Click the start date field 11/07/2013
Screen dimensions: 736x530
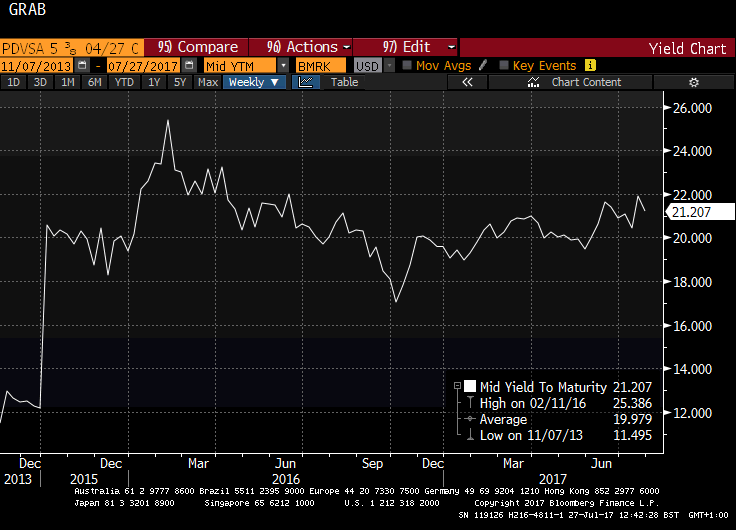(37, 66)
